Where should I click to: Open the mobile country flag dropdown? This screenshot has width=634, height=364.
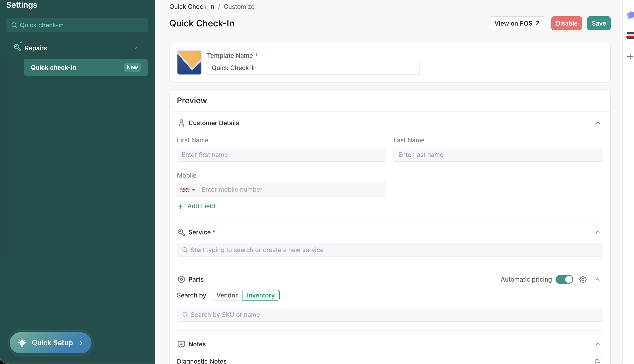(x=188, y=190)
